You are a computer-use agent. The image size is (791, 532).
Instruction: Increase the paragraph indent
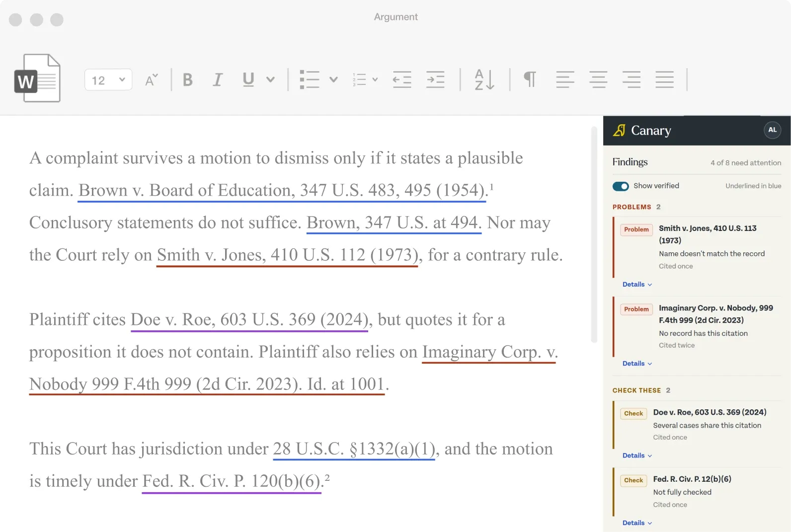coord(435,79)
